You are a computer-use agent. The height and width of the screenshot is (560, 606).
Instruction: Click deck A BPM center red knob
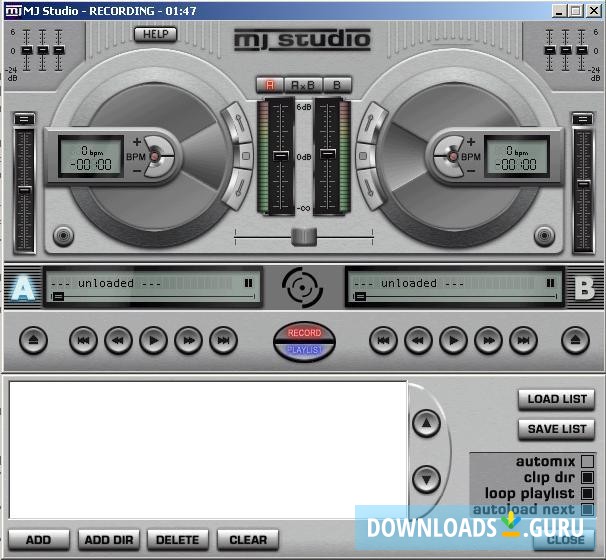pyautogui.click(x=155, y=156)
